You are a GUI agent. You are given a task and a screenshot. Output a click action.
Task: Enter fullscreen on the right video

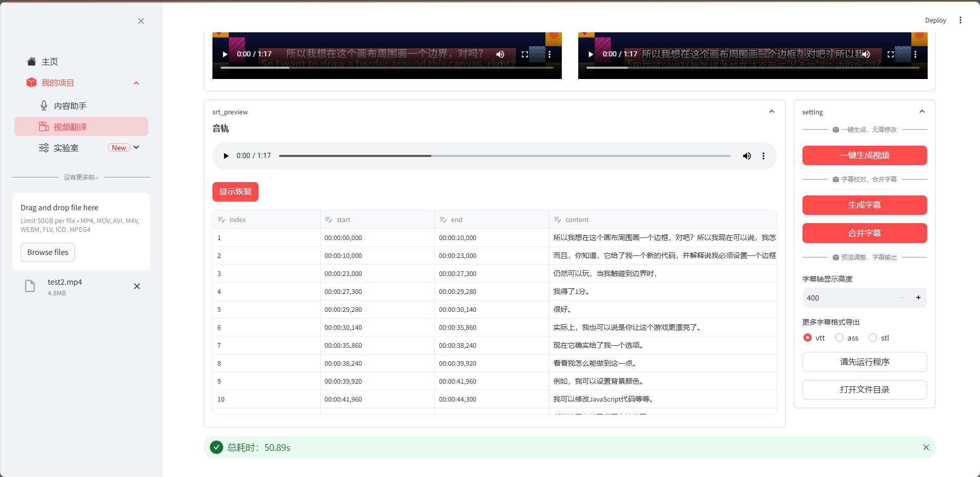click(891, 54)
